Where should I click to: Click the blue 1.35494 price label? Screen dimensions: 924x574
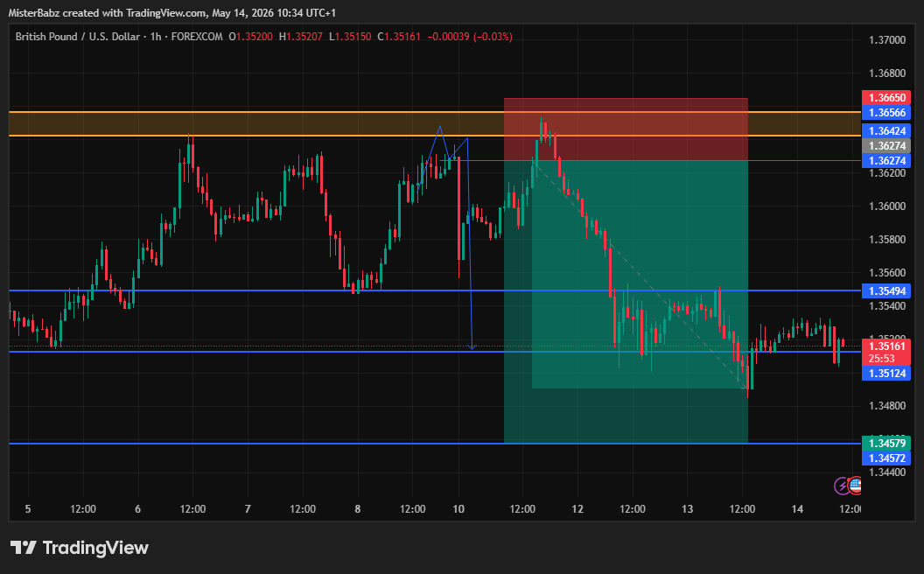pyautogui.click(x=886, y=291)
